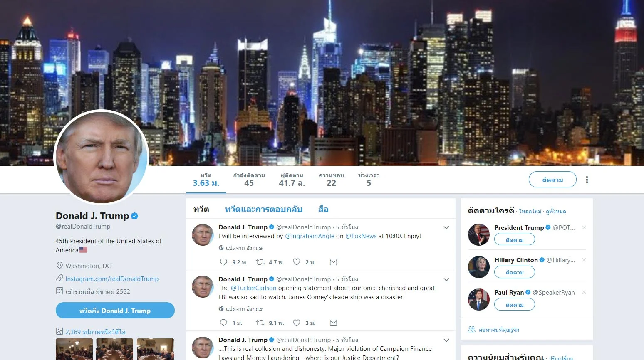Like the TuckerCarlson FBI tweet
644x360 pixels.
[297, 323]
